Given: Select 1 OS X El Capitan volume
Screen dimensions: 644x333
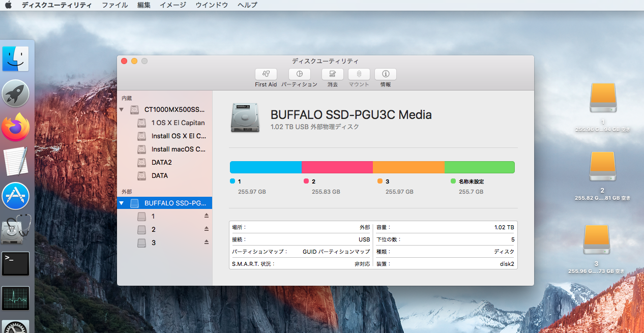Looking at the screenshot, I should pyautogui.click(x=165, y=123).
